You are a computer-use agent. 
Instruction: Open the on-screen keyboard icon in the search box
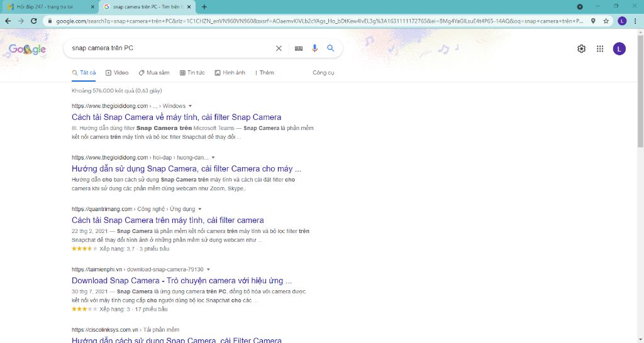point(299,48)
